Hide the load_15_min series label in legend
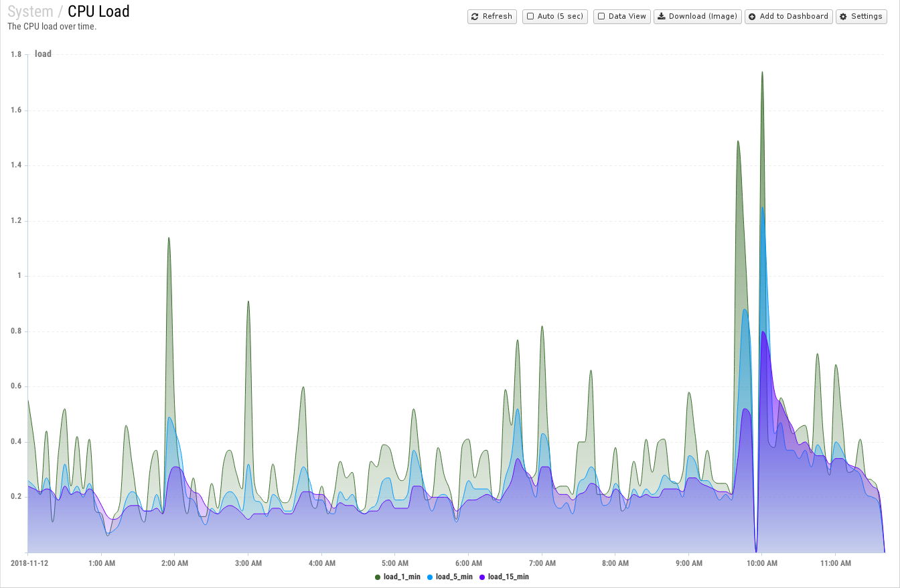This screenshot has height=588, width=900. pyautogui.click(x=508, y=577)
